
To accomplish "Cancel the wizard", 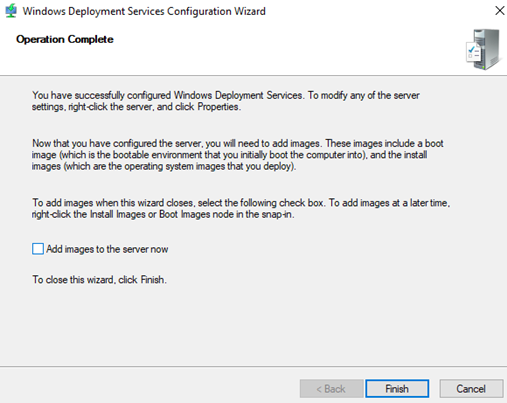I will click(471, 389).
